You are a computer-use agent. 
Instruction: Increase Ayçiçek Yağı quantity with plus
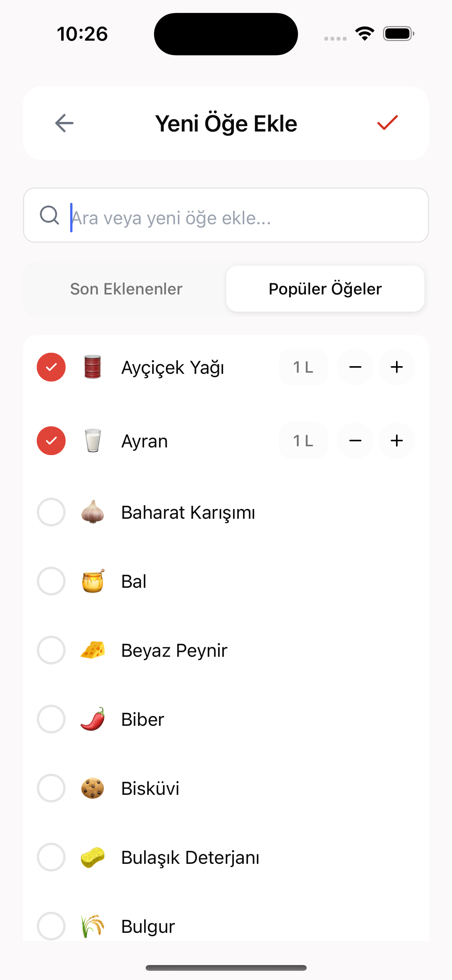coord(396,367)
